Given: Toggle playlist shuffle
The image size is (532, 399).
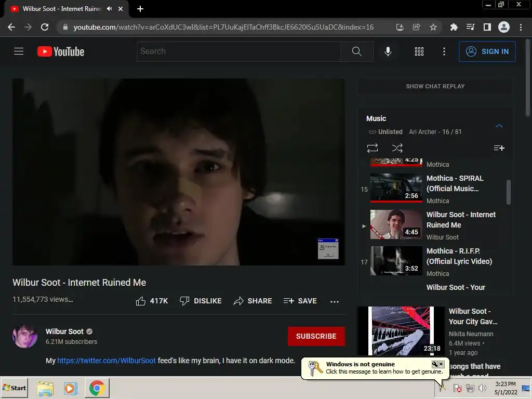Looking at the screenshot, I should pos(397,148).
